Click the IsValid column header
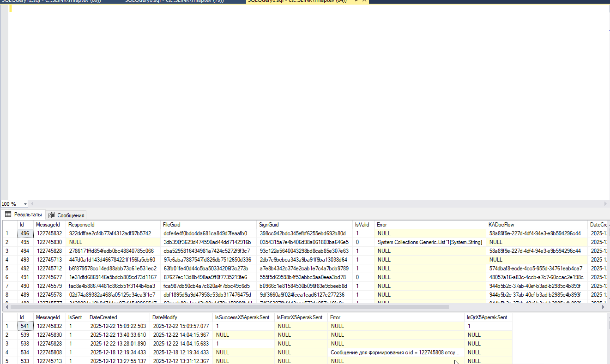The image size is (610, 364). point(363,225)
